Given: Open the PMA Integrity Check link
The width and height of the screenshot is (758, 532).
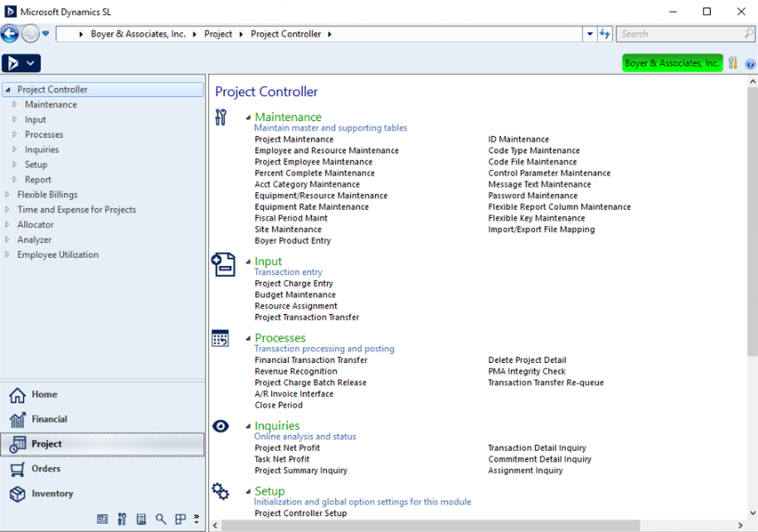Looking at the screenshot, I should (527, 371).
